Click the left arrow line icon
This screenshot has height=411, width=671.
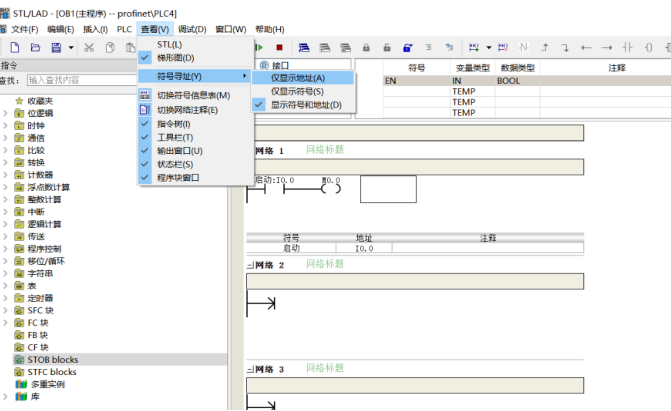(586, 48)
